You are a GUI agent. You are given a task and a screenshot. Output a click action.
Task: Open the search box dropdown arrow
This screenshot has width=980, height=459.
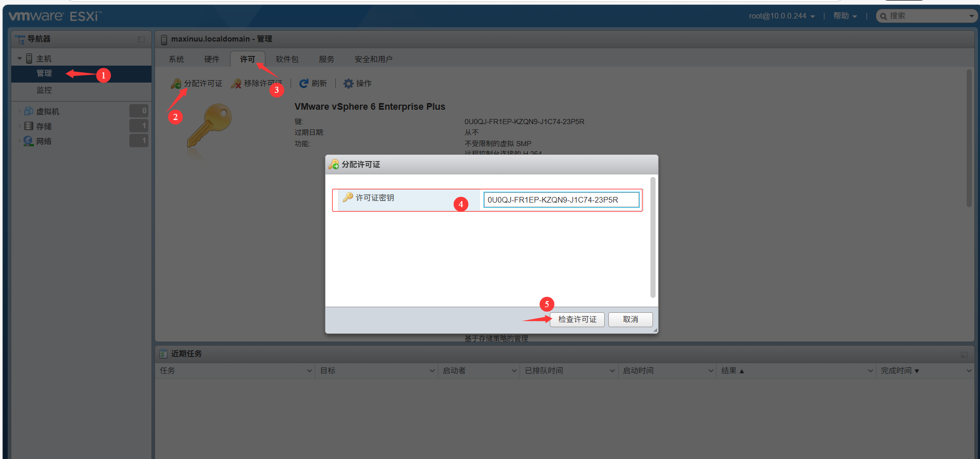tap(971, 16)
